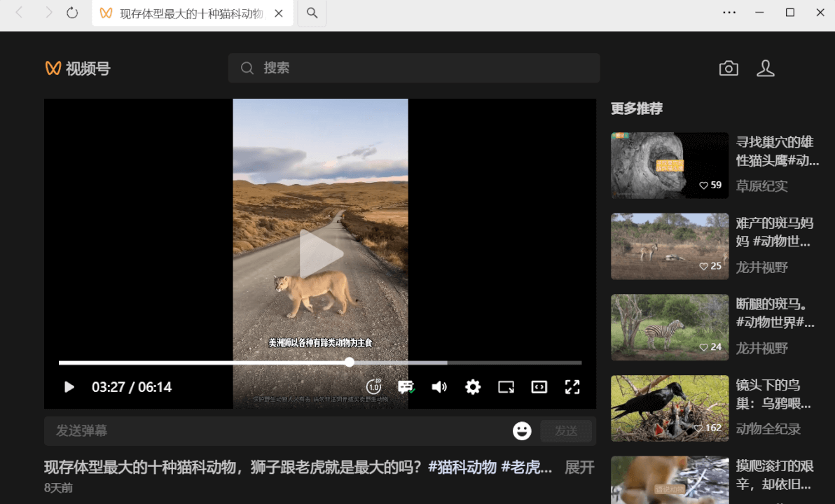Toggle danmaku bullet comments display
The image size is (835, 504).
click(x=406, y=386)
